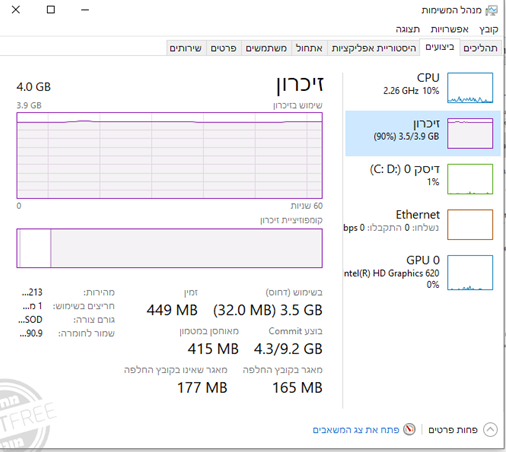This screenshot has height=452, width=506.
Task: Click the purple Memory (זיכרון) thumbnail graph
Action: pyautogui.click(x=470, y=133)
